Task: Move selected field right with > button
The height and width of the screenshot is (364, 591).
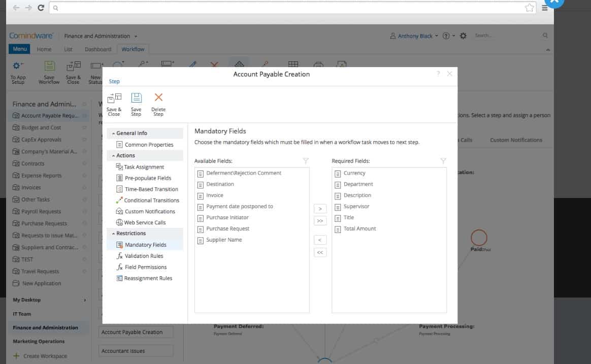Action: (320, 209)
